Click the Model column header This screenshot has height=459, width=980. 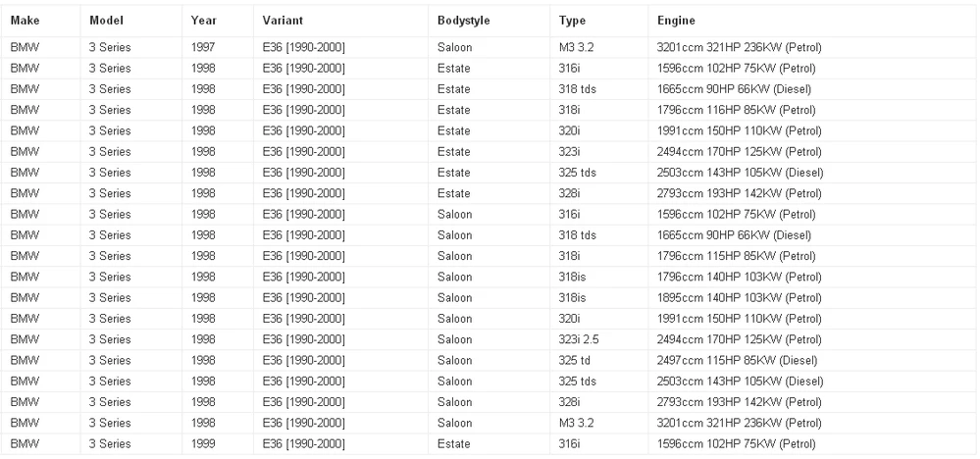(x=106, y=21)
